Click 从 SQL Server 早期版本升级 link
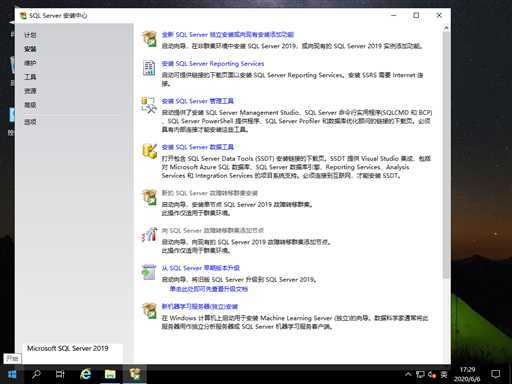Viewport: 512px width, 384px height. (x=201, y=268)
